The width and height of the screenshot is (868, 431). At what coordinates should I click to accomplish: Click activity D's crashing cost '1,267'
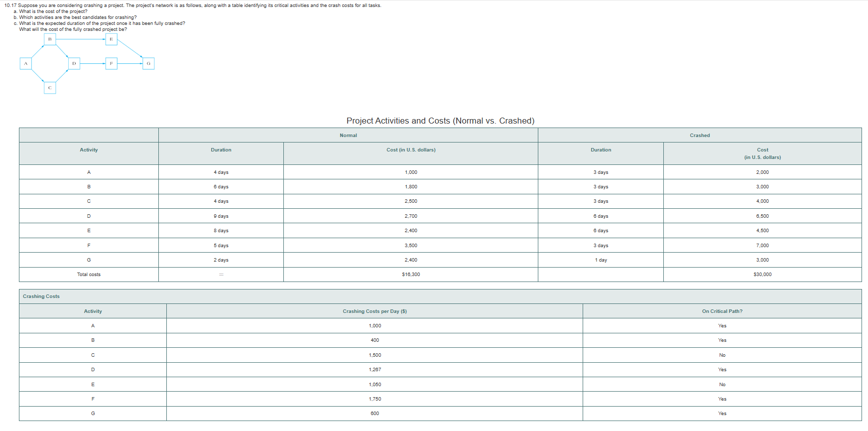(374, 370)
